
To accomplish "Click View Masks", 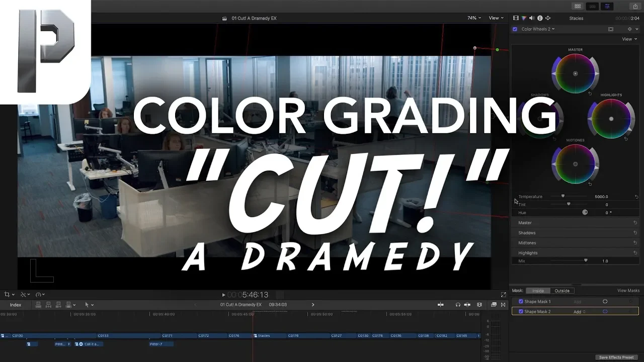I will 628,291.
